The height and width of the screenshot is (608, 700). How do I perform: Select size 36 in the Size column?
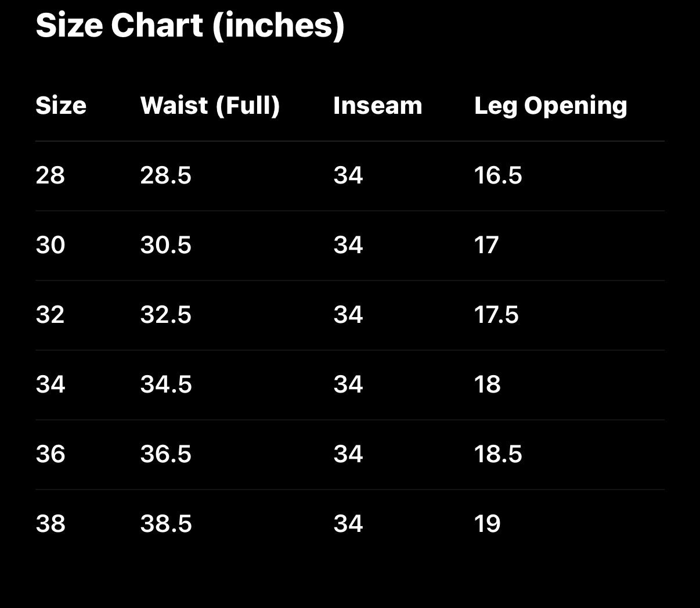click(x=50, y=454)
